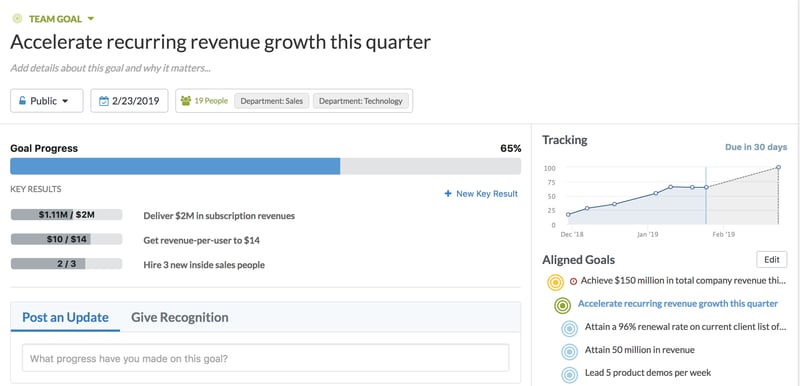Remove or click the Department: Sales tag
Image resolution: width=800 pixels, height=386 pixels.
pos(272,101)
